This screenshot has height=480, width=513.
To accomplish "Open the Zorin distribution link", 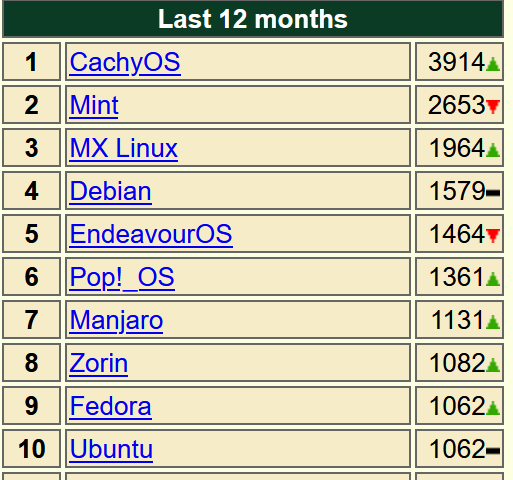I will (x=99, y=363).
